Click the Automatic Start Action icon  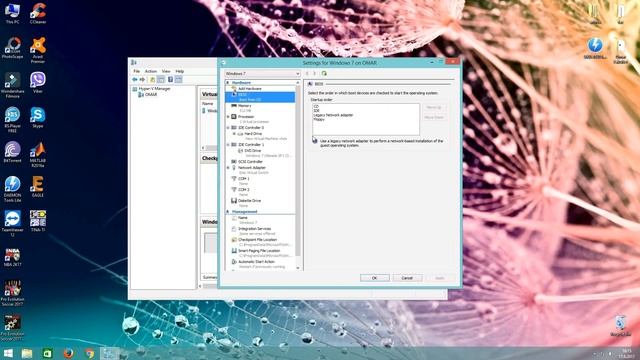pos(234,262)
